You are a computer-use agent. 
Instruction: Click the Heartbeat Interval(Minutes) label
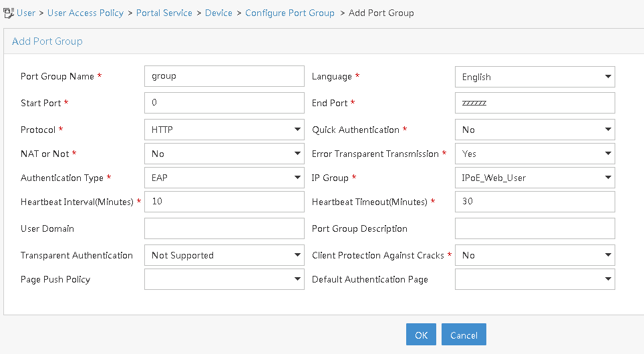[x=77, y=202]
